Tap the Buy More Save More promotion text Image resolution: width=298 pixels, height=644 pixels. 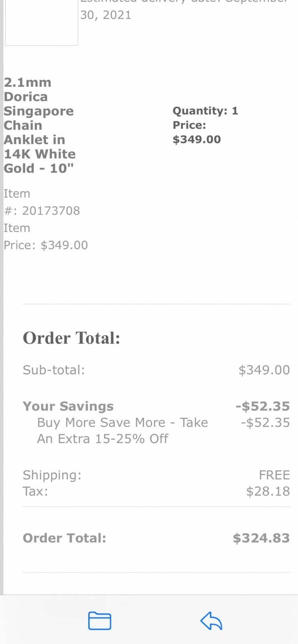tap(122, 430)
